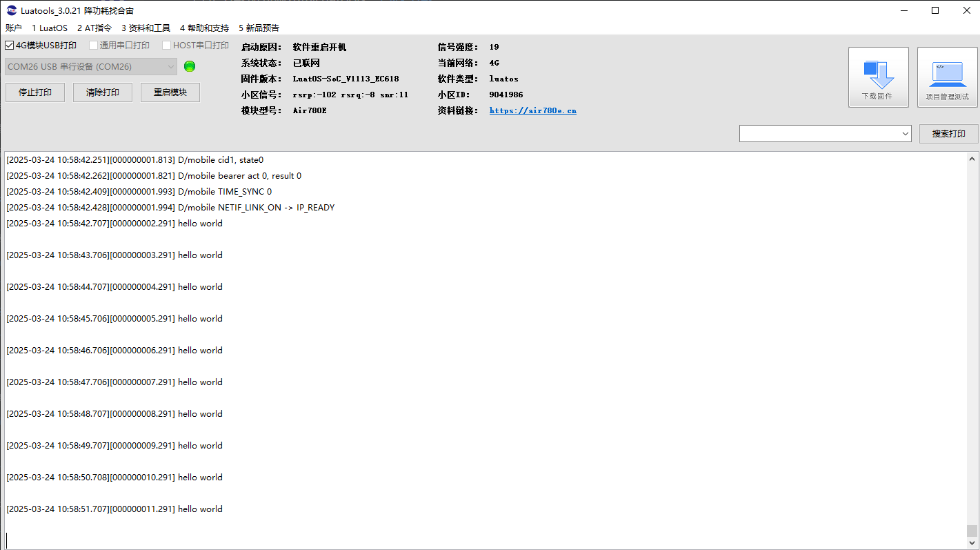The height and width of the screenshot is (550, 980).
Task: Click the firmware version 'LuatOS-SoC_V1113_EC618'
Action: point(346,79)
